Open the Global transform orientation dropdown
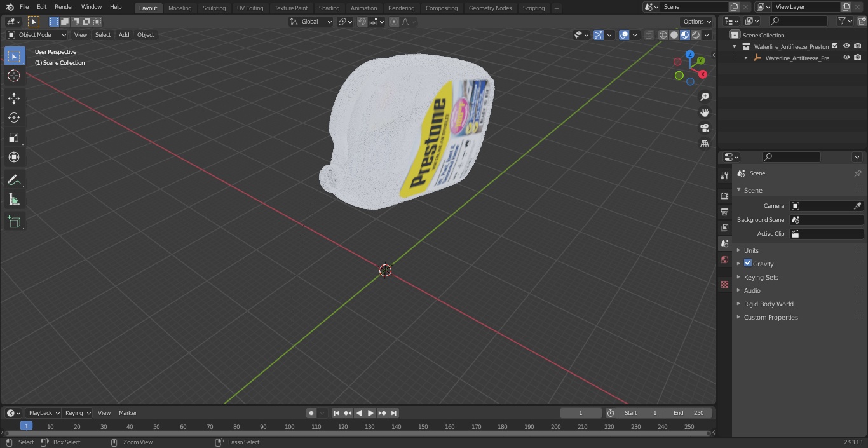The image size is (868, 448). tap(311, 22)
